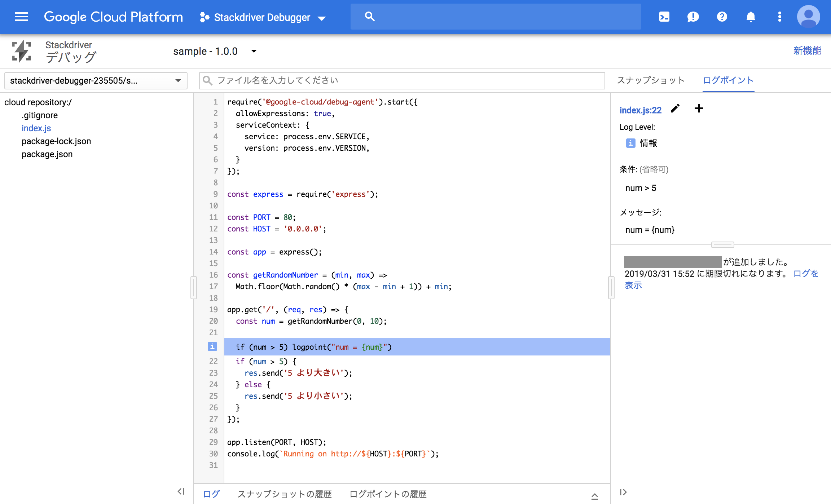Activate Cloud Shell terminal icon
This screenshot has height=504, width=831.
coord(664,17)
